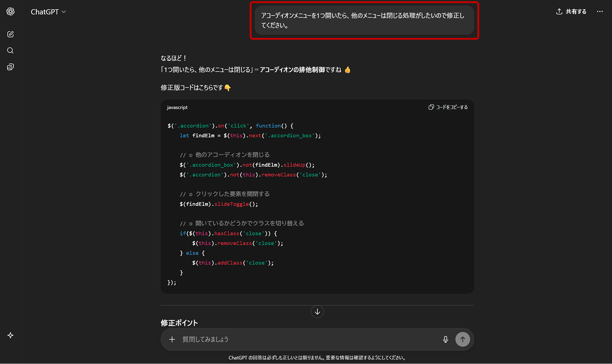612x364 pixels.
Task: Click the user's accordion request message bubble
Action: click(364, 20)
